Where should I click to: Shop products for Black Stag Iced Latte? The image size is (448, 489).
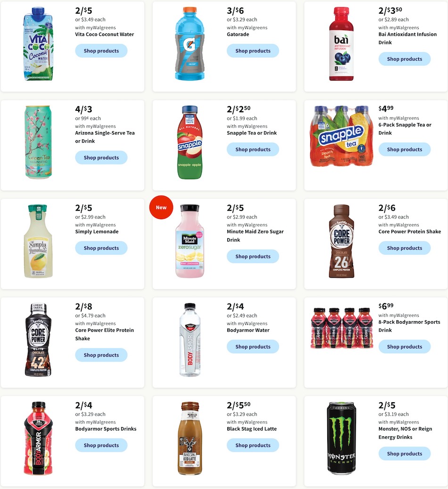click(253, 445)
